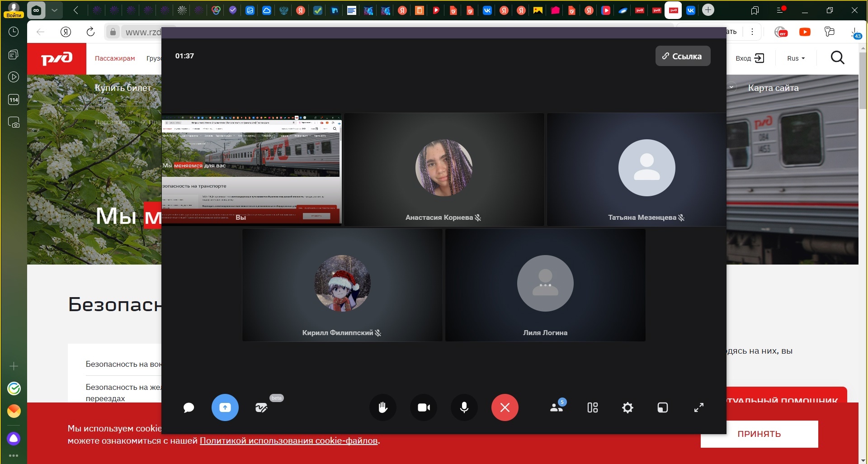868x464 pixels.
Task: Toggle the camera in call
Action: point(424,407)
